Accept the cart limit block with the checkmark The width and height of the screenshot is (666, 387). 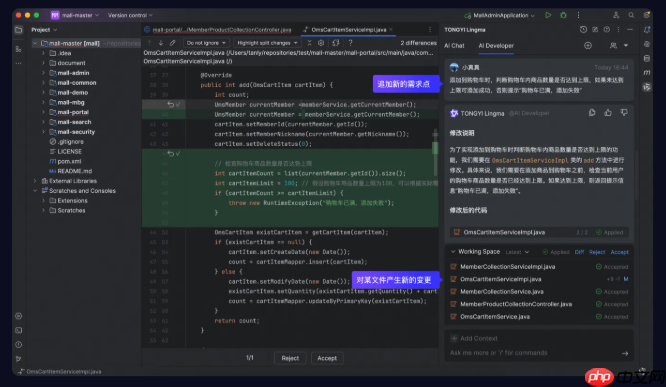[178, 153]
